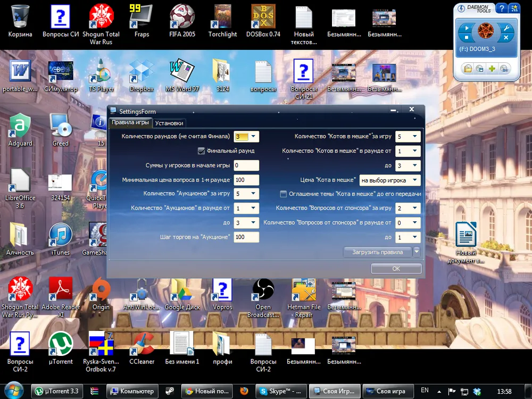Screen dimensions: 532x399
Task: Click the "Загрузить правила" button
Action: click(x=378, y=252)
